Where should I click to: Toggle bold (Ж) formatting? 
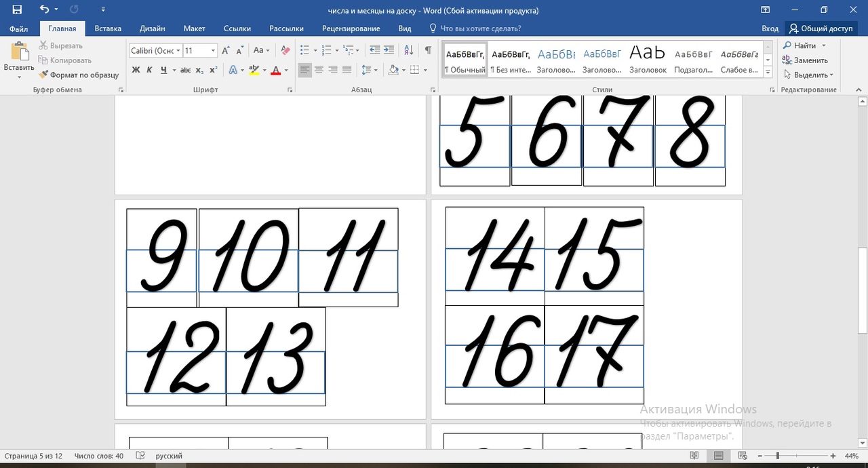[x=136, y=70]
